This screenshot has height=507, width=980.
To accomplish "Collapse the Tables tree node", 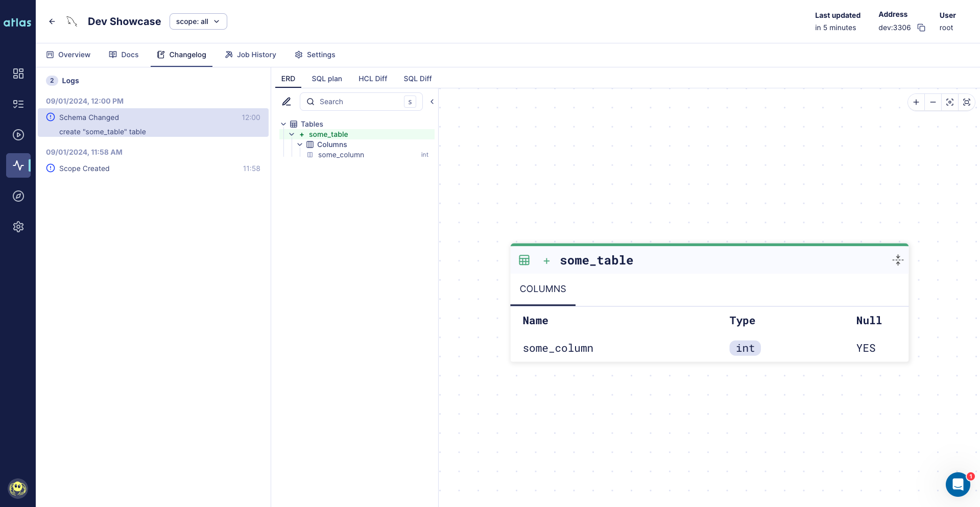I will (284, 124).
